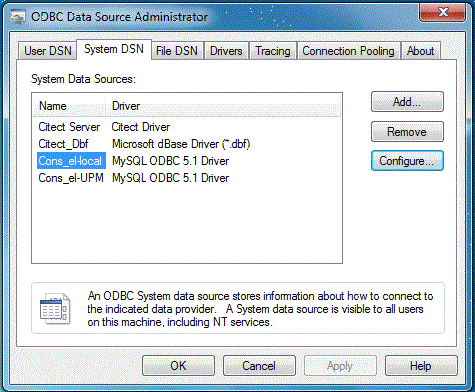
Task: Confirm with the OK button
Action: tap(178, 366)
